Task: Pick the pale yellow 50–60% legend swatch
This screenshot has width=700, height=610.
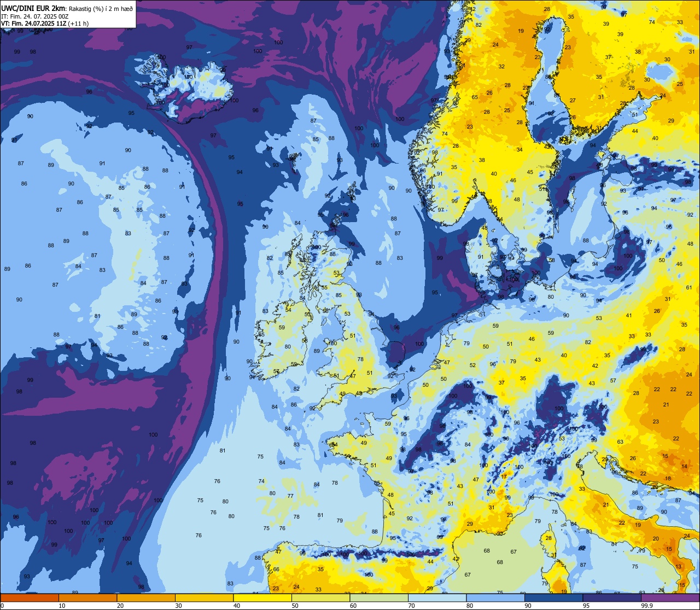Action: [x=320, y=597]
